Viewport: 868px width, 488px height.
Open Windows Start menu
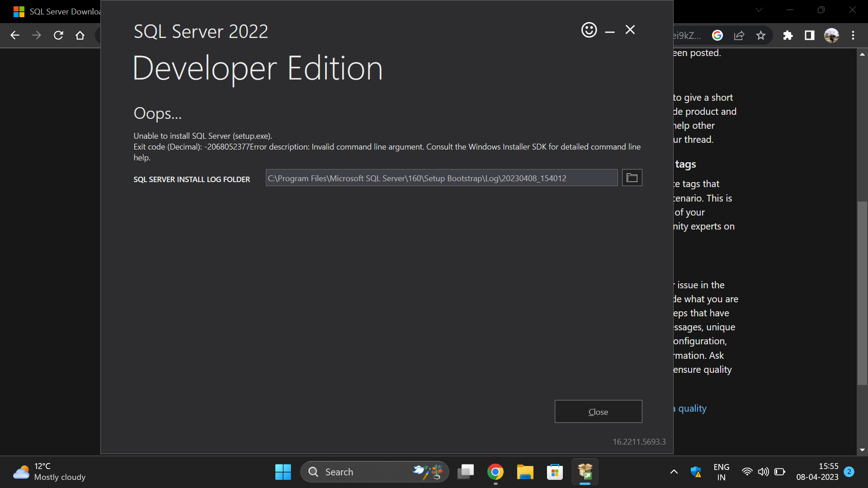click(x=283, y=472)
